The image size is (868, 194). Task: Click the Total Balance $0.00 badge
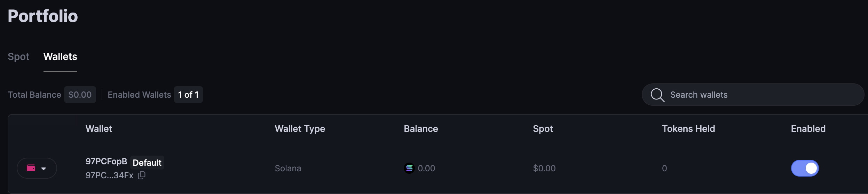(x=80, y=95)
